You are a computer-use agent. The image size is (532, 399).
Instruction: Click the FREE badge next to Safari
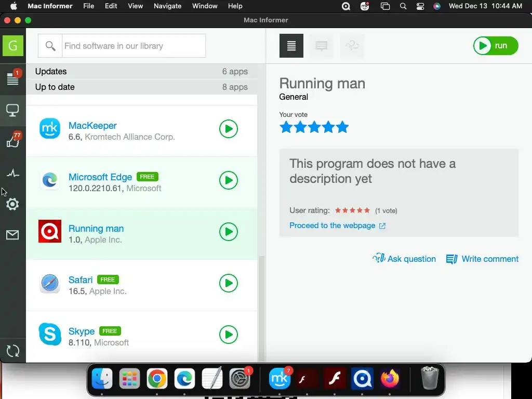pyautogui.click(x=108, y=280)
